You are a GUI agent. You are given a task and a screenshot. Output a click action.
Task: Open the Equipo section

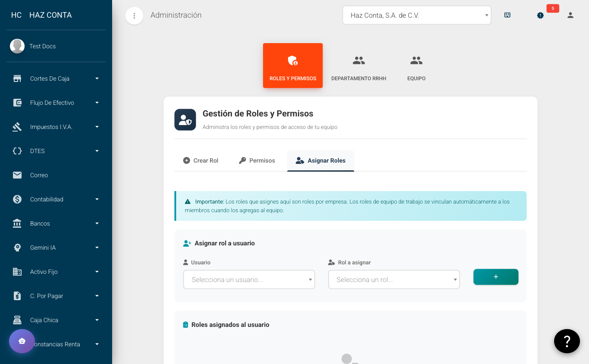416,67
